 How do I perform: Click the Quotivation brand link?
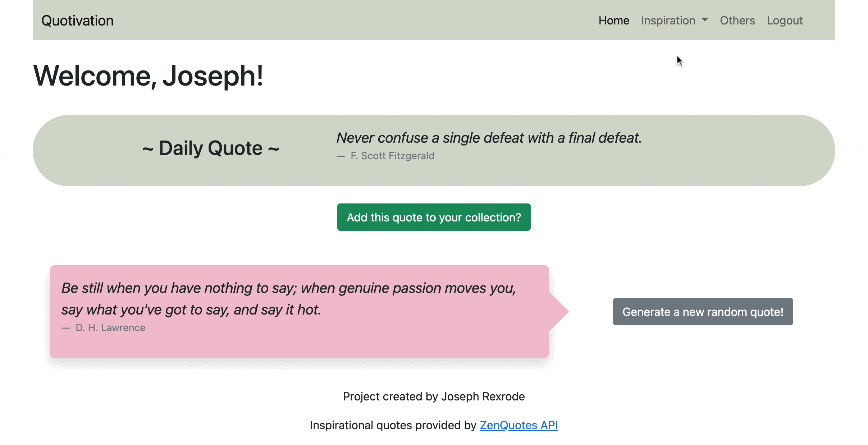coord(77,20)
